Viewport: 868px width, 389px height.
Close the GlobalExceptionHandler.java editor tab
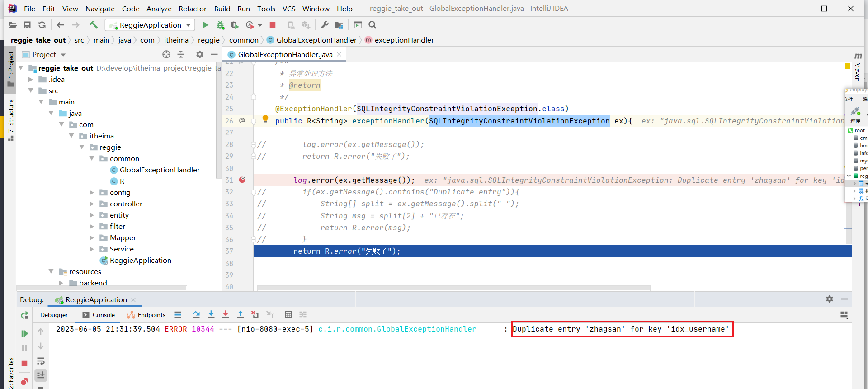[x=339, y=54]
